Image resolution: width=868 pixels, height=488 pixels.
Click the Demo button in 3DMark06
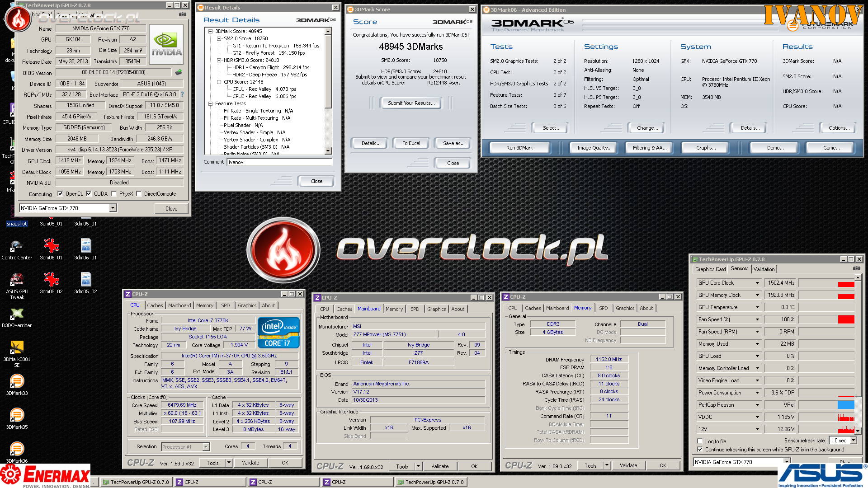click(775, 148)
